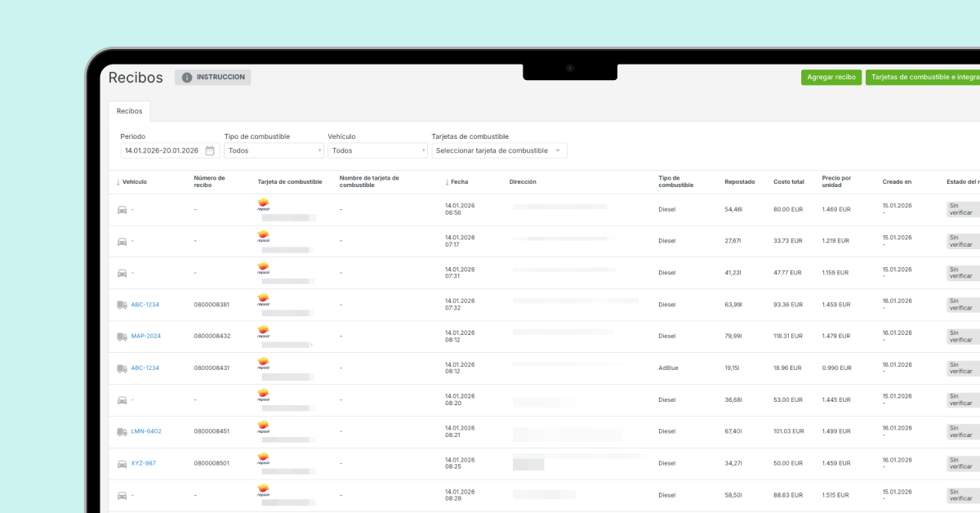Viewport: 980px width, 513px height.
Task: Expand the Tipo de combustible dropdown
Action: pyautogui.click(x=274, y=151)
